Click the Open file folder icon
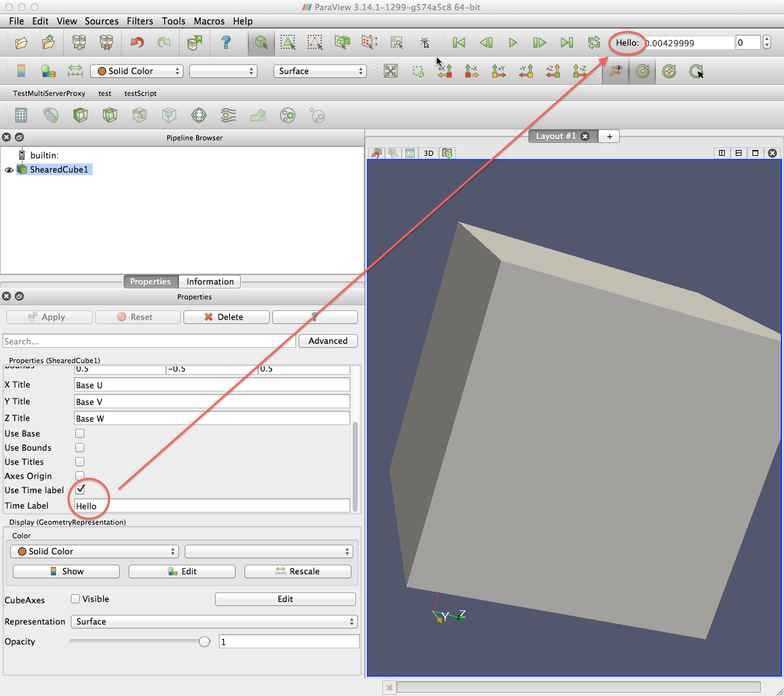This screenshot has height=696, width=784. pos(21,42)
